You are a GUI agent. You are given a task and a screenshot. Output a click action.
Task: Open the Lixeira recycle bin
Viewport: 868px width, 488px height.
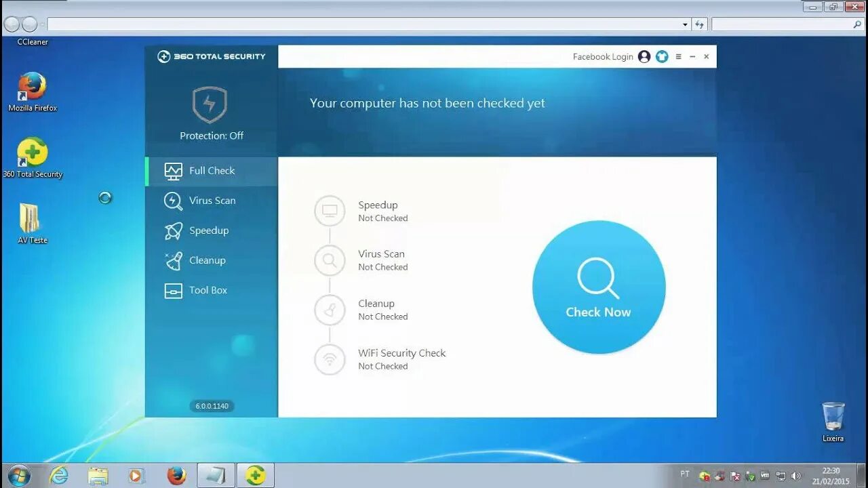[x=833, y=422]
